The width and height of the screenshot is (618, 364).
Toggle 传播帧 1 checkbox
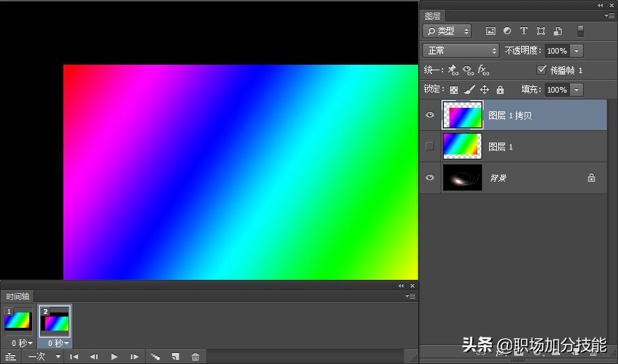point(541,70)
